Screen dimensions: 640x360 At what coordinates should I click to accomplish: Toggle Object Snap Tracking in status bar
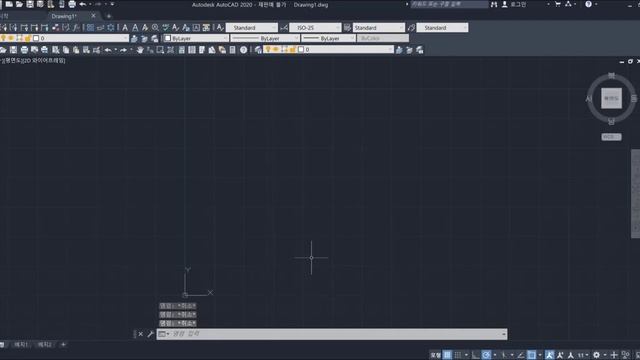(520, 355)
